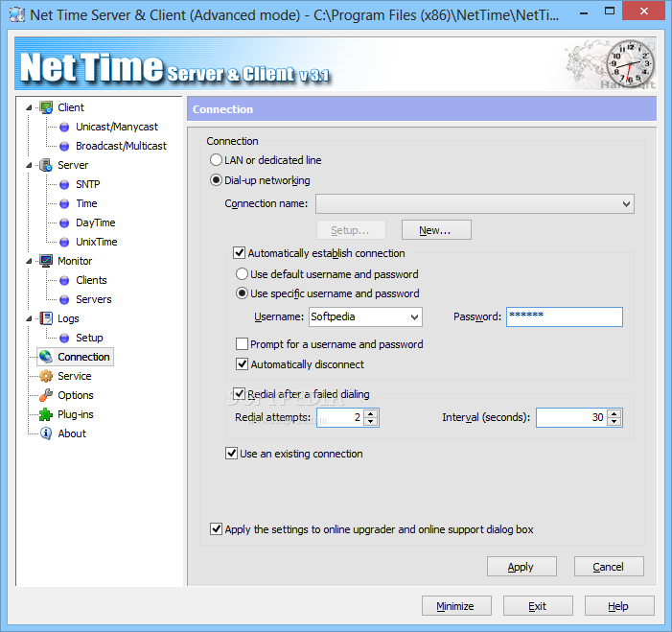
Task: Click the Connection globe icon
Action: click(x=46, y=357)
